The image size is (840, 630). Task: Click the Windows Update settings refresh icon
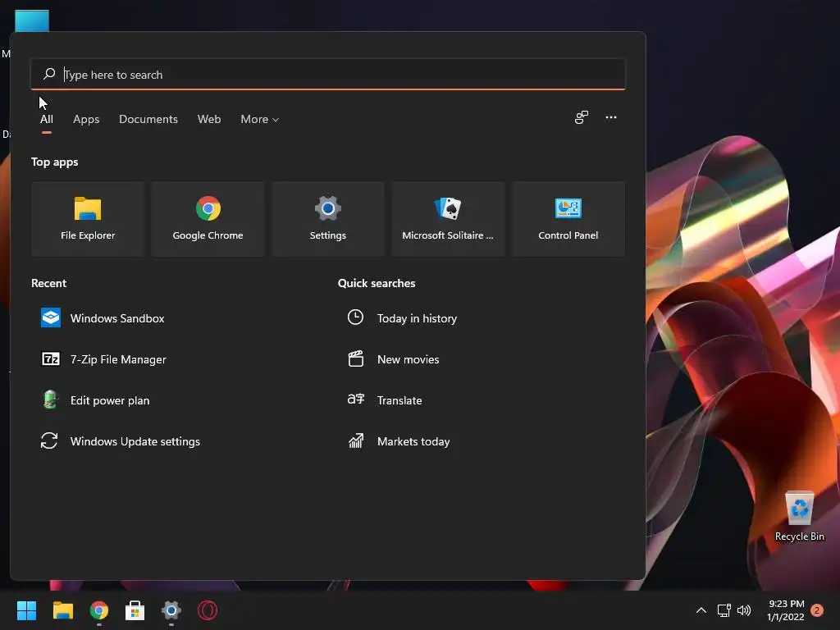tap(49, 441)
